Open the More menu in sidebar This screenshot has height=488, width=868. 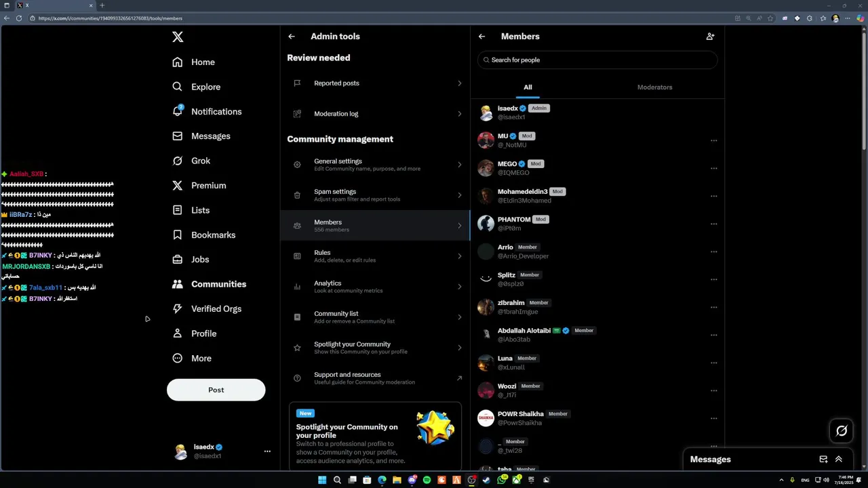191,359
